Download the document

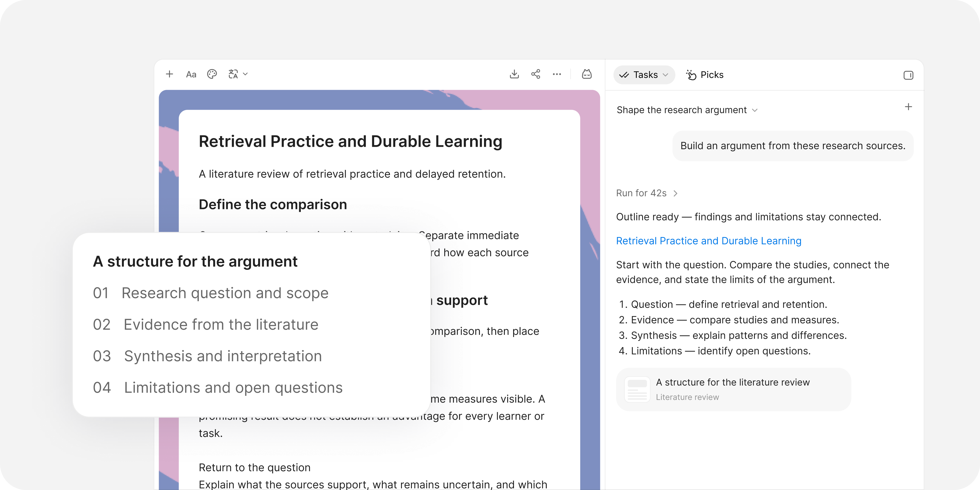(514, 74)
